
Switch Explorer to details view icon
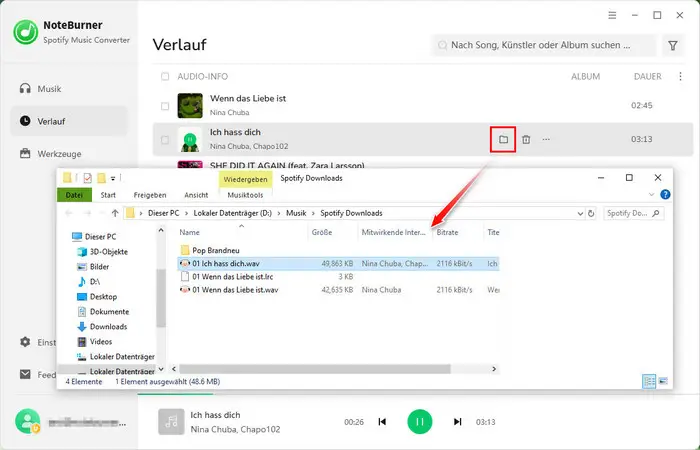pos(649,381)
